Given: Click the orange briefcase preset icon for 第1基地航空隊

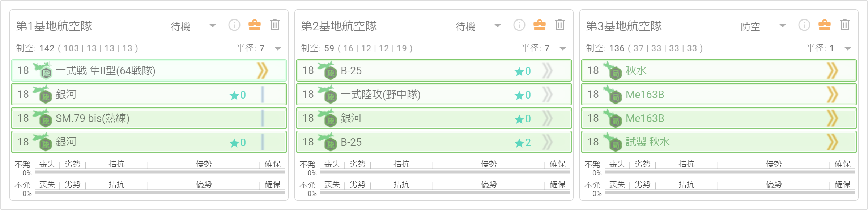Looking at the screenshot, I should (255, 25).
